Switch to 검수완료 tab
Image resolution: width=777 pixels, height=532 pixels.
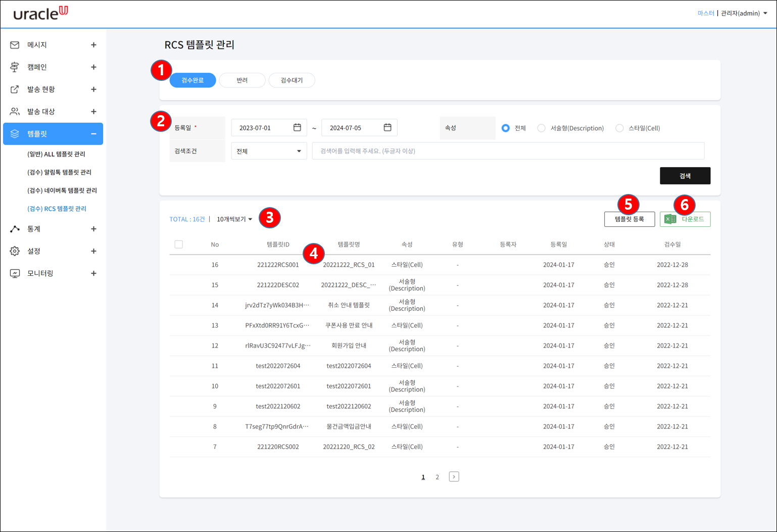coord(192,80)
